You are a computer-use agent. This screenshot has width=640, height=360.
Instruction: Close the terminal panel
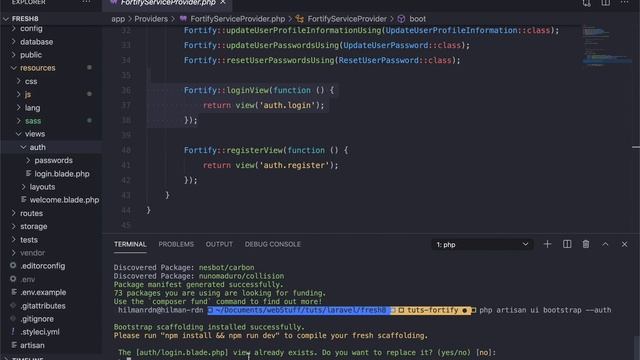pos(624,244)
